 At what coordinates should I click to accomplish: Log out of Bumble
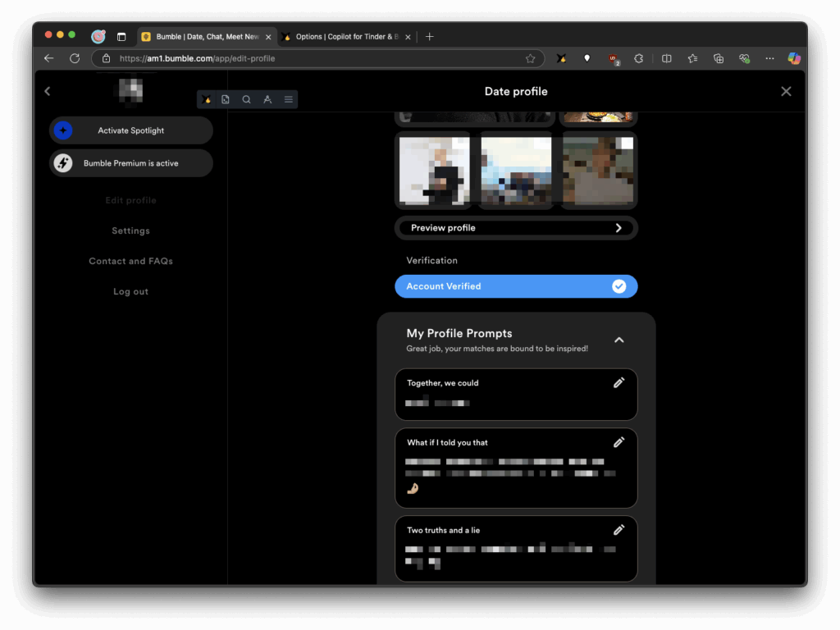130,291
